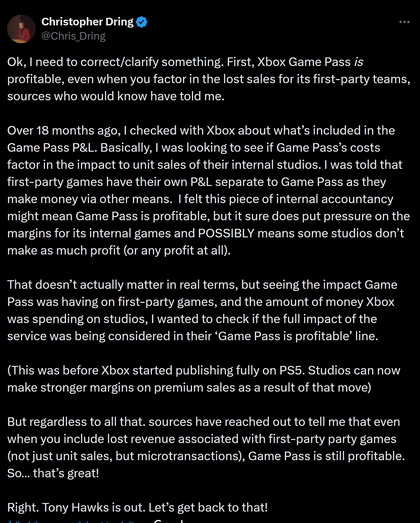The image size is (420, 523).
Task: Click the phrase 'Game Pass P&L'
Action: 51,148
